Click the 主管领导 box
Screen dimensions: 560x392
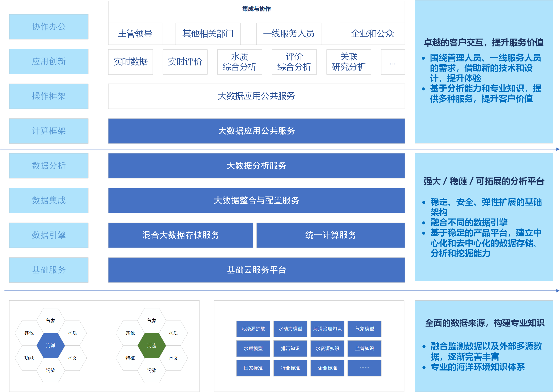coord(135,34)
